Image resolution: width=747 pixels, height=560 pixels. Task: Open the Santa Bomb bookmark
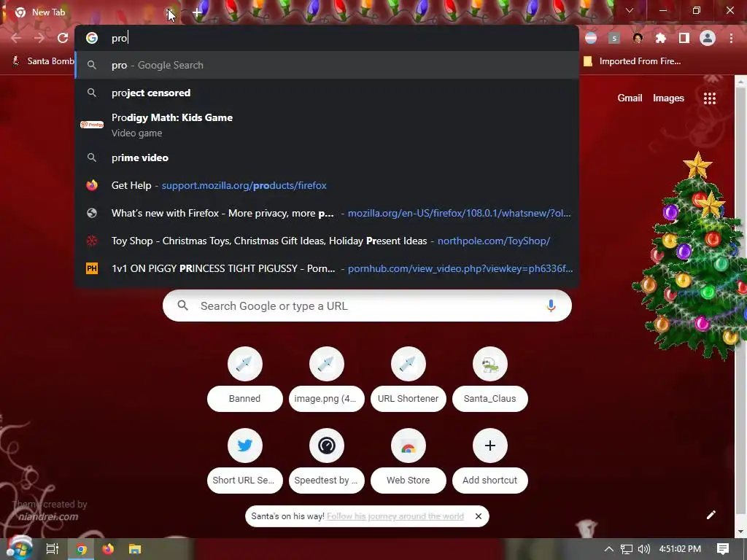point(43,61)
